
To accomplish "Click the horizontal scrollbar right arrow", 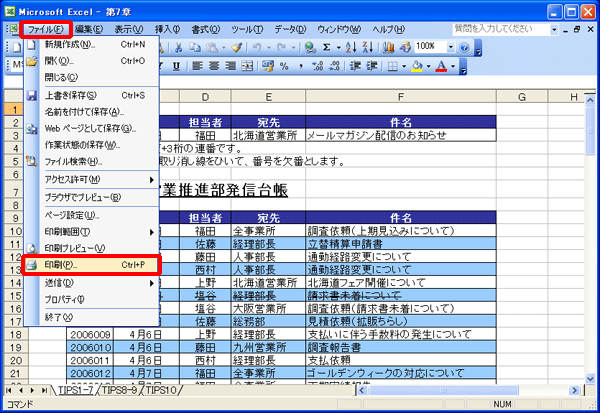I will (x=574, y=390).
